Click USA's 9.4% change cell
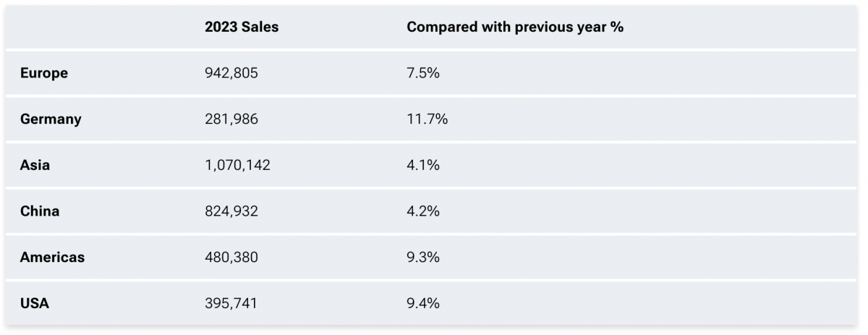868x335 pixels. click(x=423, y=304)
